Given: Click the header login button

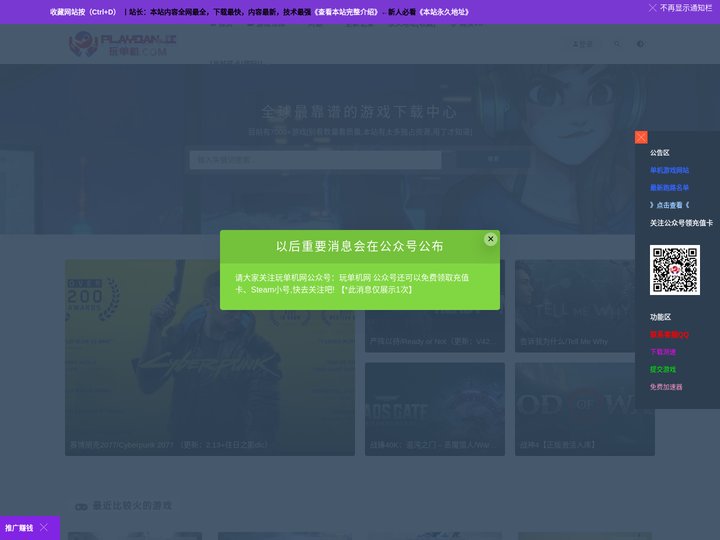Looking at the screenshot, I should tap(582, 44).
